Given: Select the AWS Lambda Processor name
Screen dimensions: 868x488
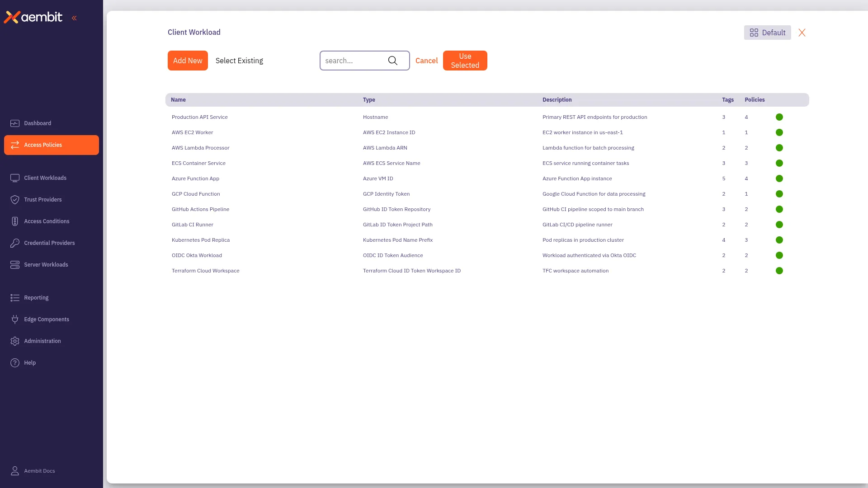Looking at the screenshot, I should click(x=200, y=148).
